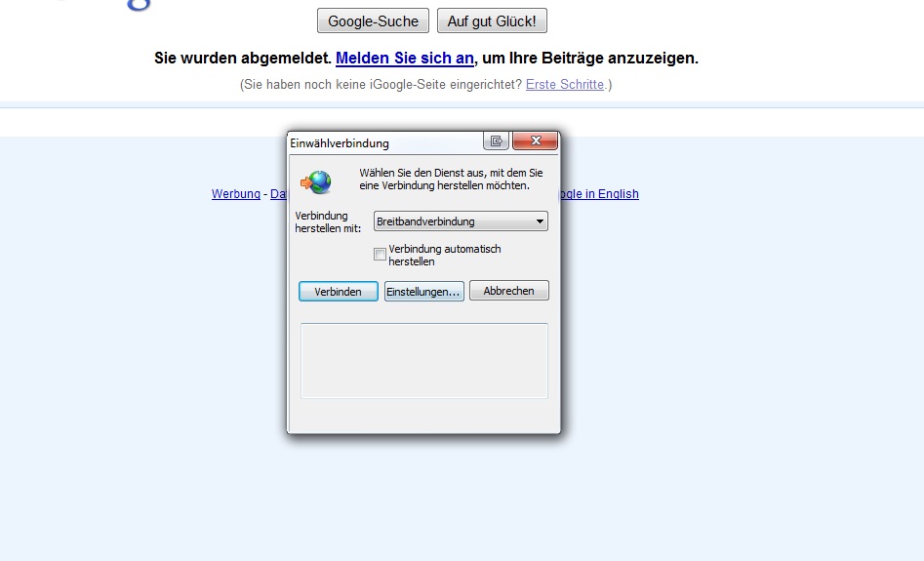This screenshot has height=561, width=924.
Task: Follow the Melden Sie sich an link
Action: [405, 59]
